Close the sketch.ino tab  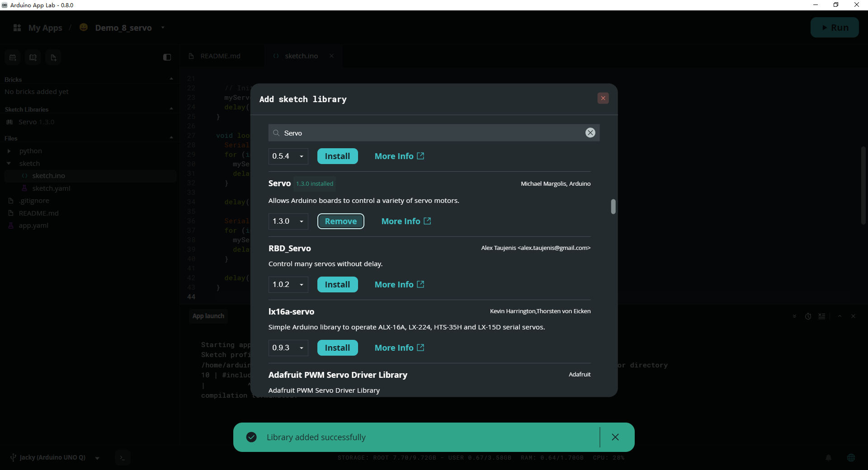pyautogui.click(x=331, y=56)
